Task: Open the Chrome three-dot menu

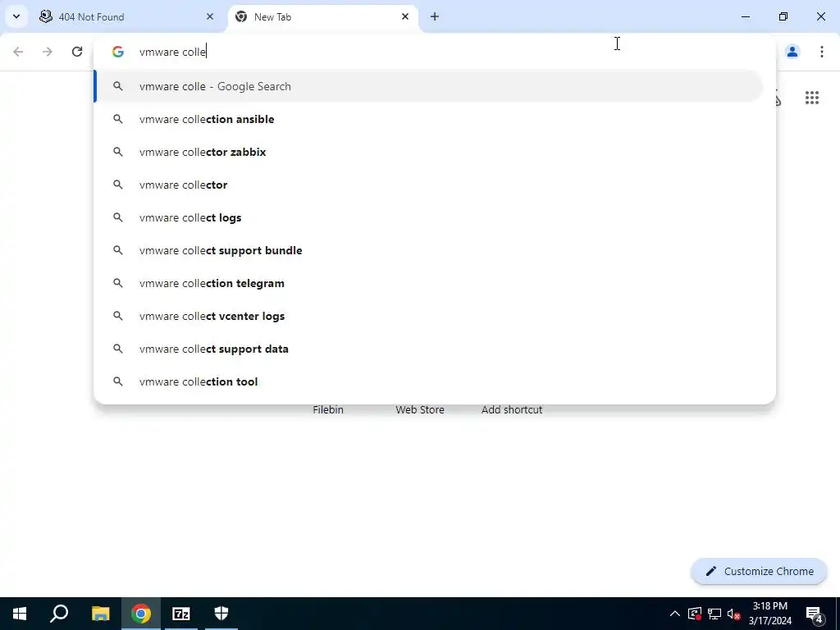Action: pyautogui.click(x=822, y=52)
